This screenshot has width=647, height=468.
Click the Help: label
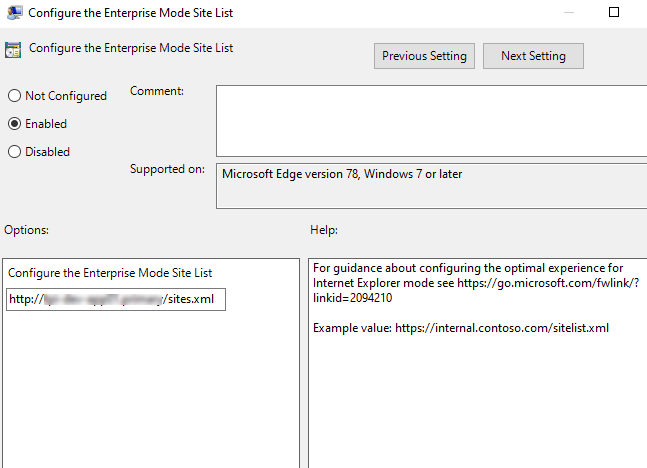click(x=324, y=230)
